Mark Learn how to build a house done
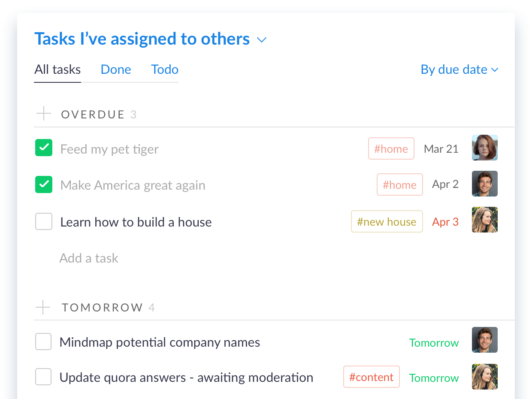The height and width of the screenshot is (399, 532). tap(44, 221)
